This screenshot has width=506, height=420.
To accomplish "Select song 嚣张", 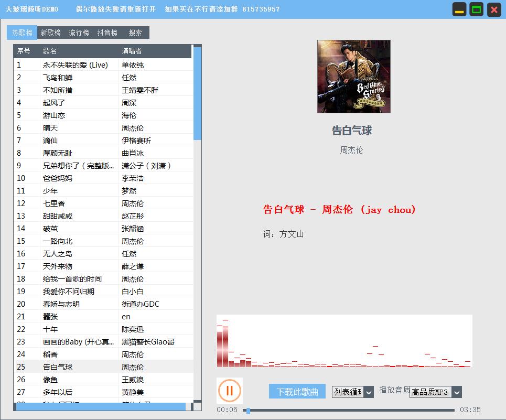I will 50,317.
